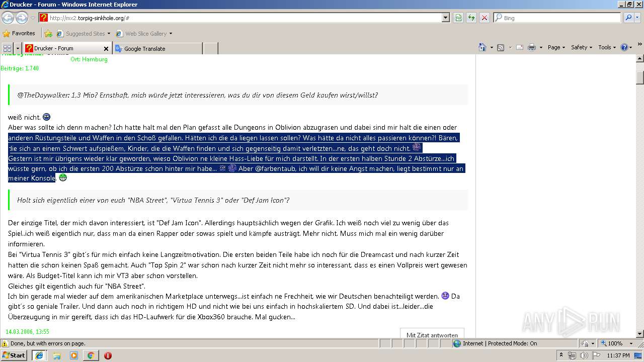Click the 'Ort: Hamburg' text
Image resolution: width=644 pixels, height=362 pixels.
click(89, 59)
